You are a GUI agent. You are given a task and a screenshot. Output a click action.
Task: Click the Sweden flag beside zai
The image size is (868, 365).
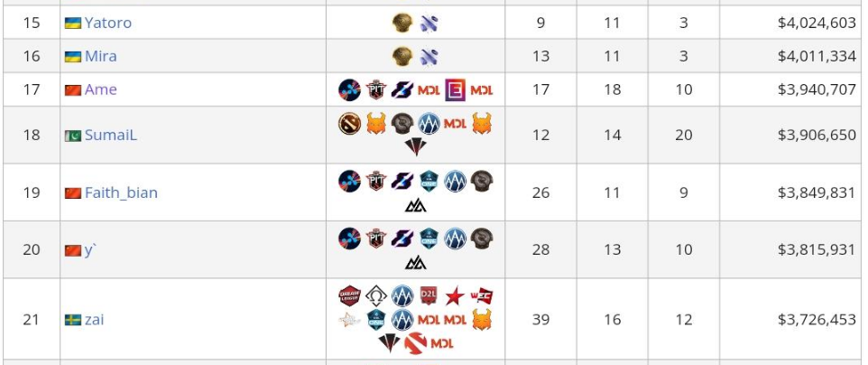point(73,320)
